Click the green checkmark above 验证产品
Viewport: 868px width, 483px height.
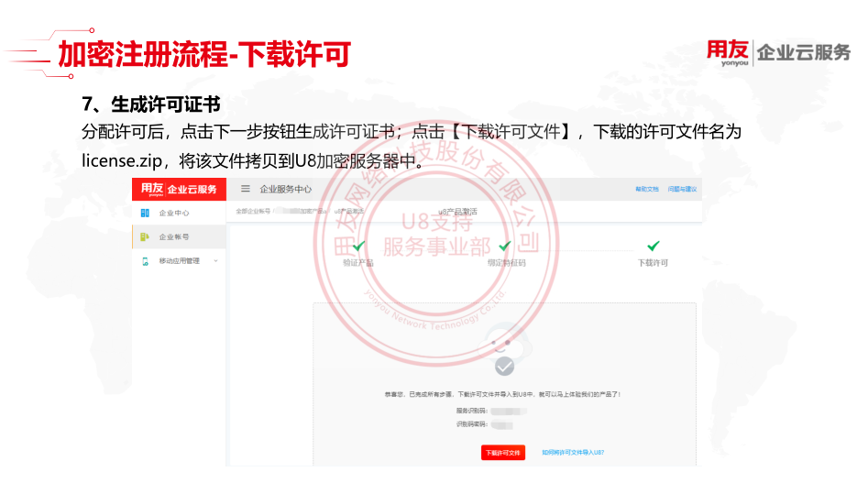(x=358, y=246)
